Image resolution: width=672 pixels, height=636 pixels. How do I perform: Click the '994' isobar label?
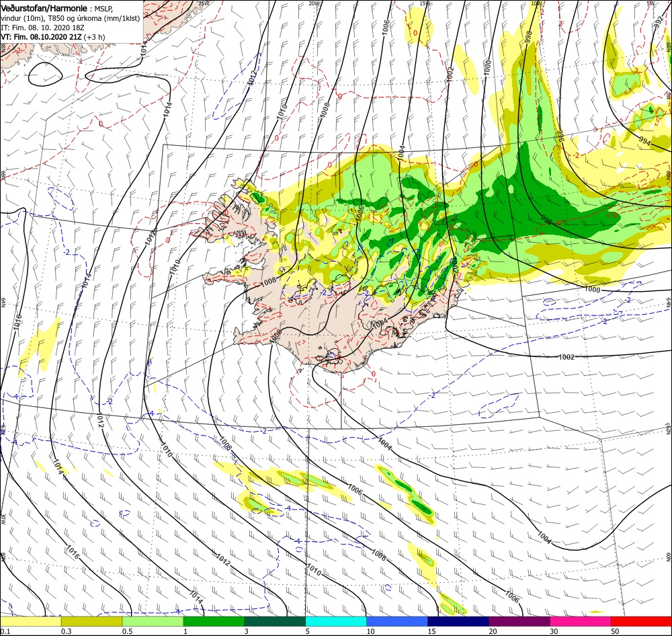tap(644, 141)
